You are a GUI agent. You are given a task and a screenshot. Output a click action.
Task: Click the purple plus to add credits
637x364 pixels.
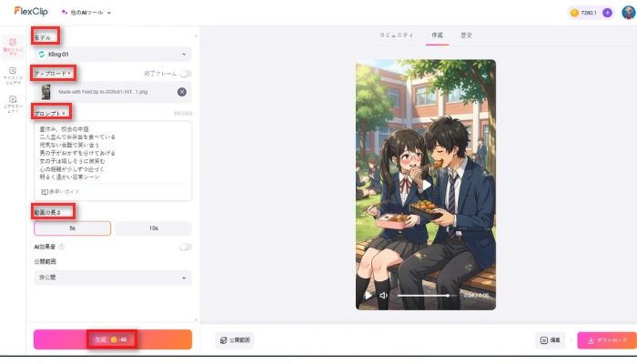click(607, 13)
